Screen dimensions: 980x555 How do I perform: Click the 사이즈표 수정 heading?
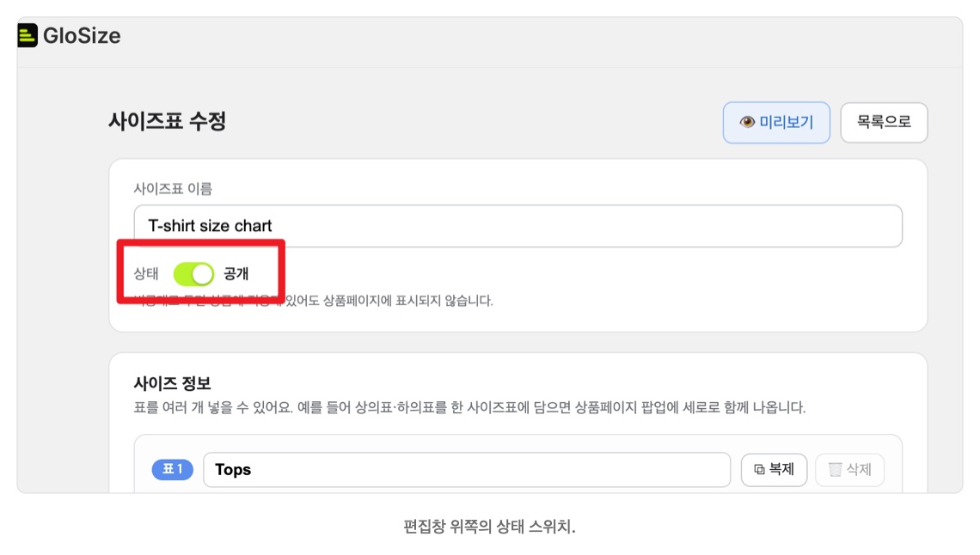167,121
